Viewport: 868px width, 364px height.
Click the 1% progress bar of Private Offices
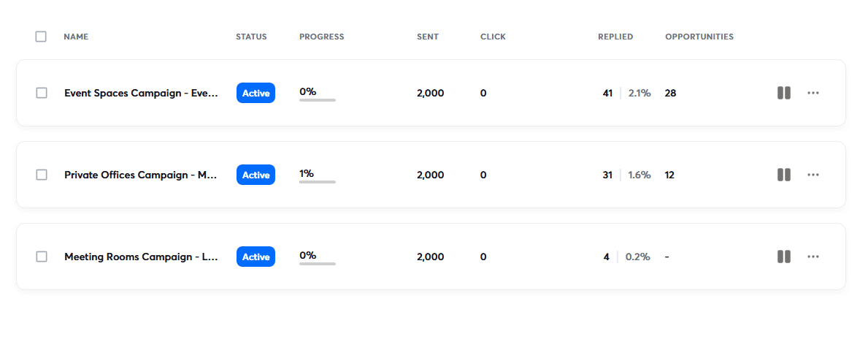coord(317,181)
